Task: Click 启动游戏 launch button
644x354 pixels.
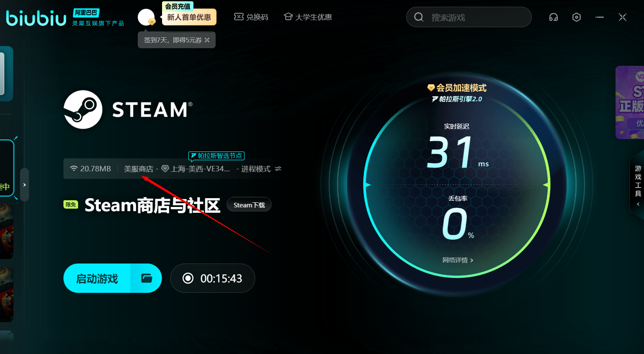Action: [97, 278]
